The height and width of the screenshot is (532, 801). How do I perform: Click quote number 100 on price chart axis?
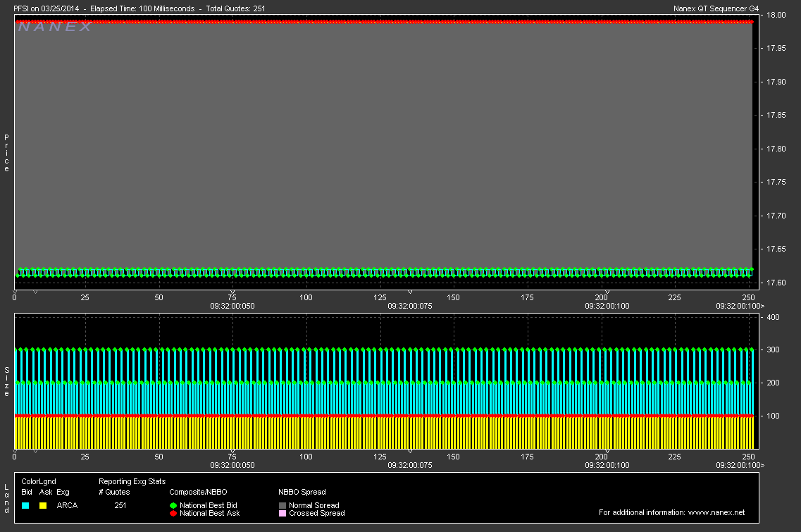point(306,297)
